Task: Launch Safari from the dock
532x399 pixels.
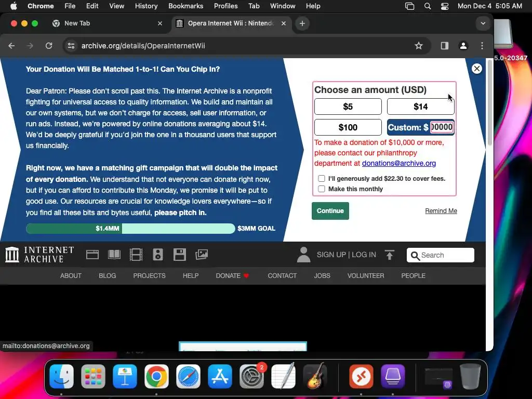Action: tap(188, 377)
